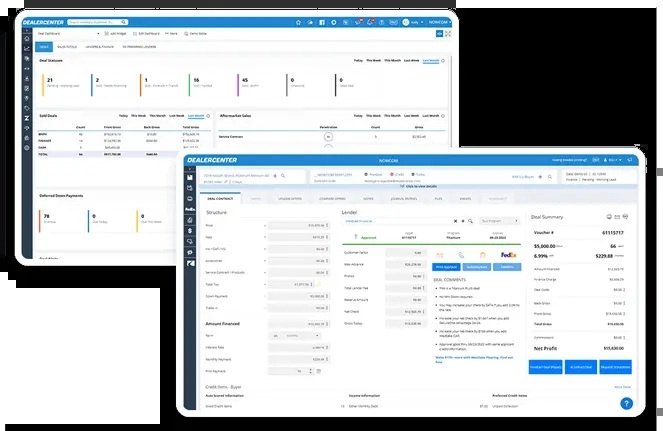Click the search icon next to vehicle title
Screen dimensions: 663x431
tap(283, 176)
